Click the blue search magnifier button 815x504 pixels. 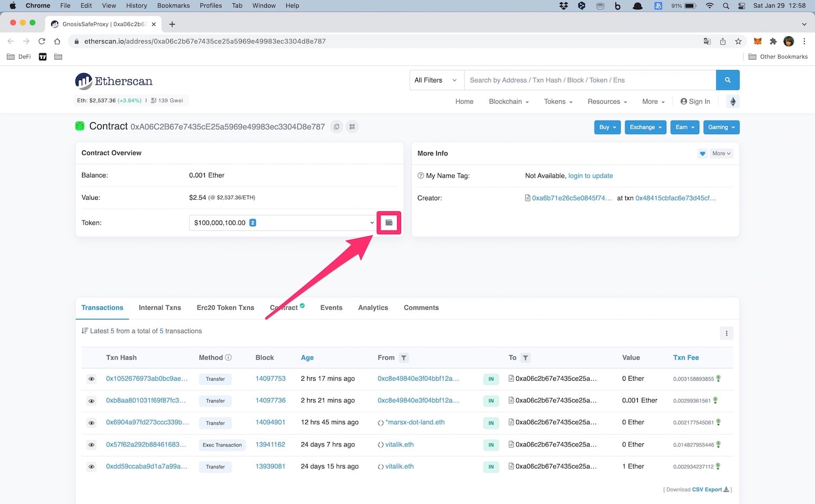tap(728, 80)
